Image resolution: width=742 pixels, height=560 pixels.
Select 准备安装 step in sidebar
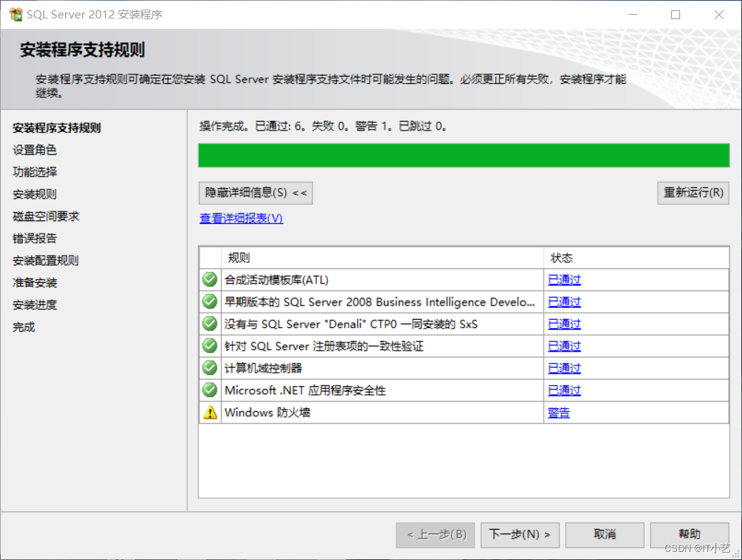(35, 283)
